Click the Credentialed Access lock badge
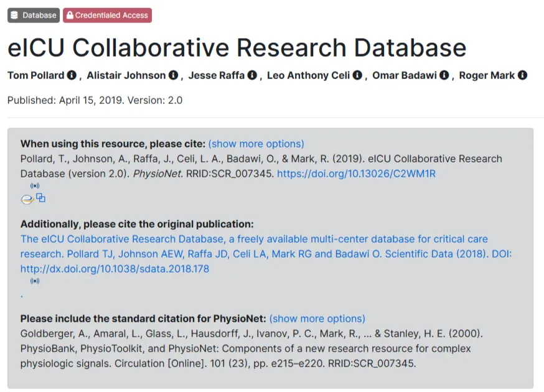Screen dimensions: 544x392 click(107, 16)
